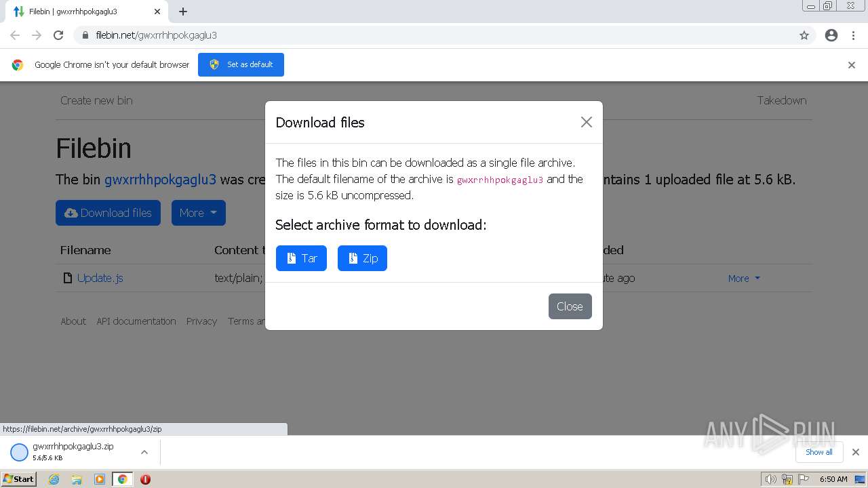Open the Update.js file link
Viewport: 868px width, 488px height.
(100, 278)
